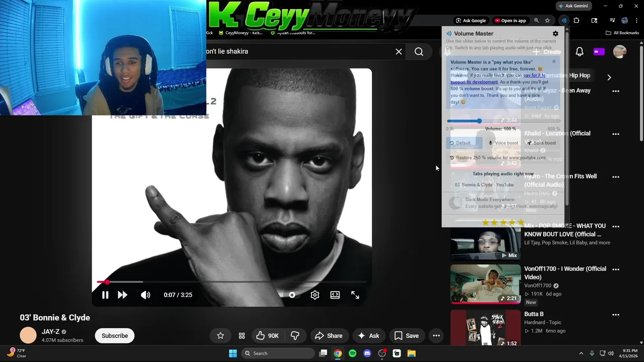Mute the video using player speaker icon
644x362 pixels.
145,295
